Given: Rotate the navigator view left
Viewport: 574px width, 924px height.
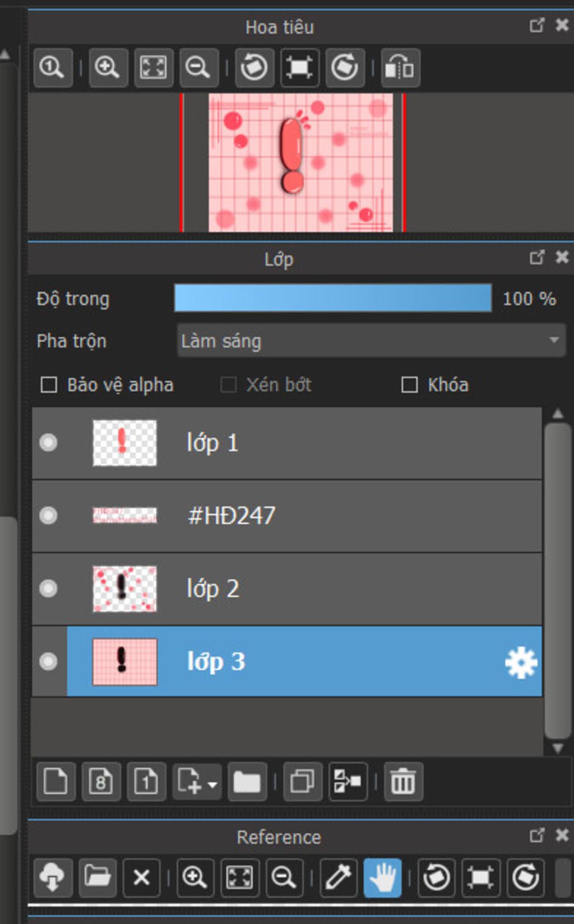Looking at the screenshot, I should pyautogui.click(x=254, y=68).
